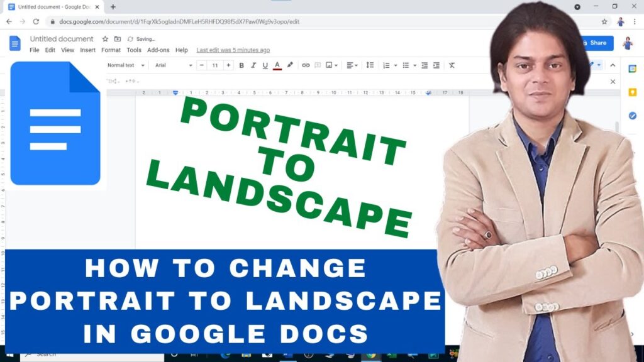Image resolution: width=644 pixels, height=362 pixels.
Task: Collapse the menus with the chevron
Action: 613,65
